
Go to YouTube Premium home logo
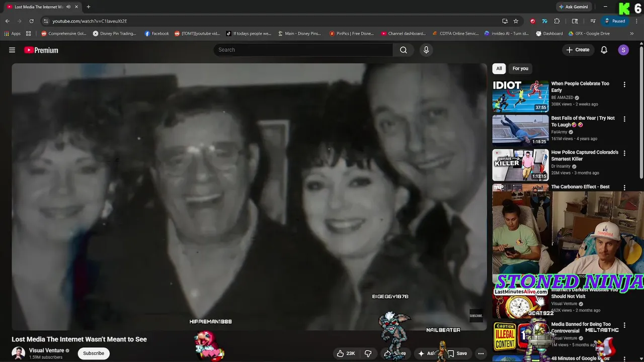(x=41, y=50)
